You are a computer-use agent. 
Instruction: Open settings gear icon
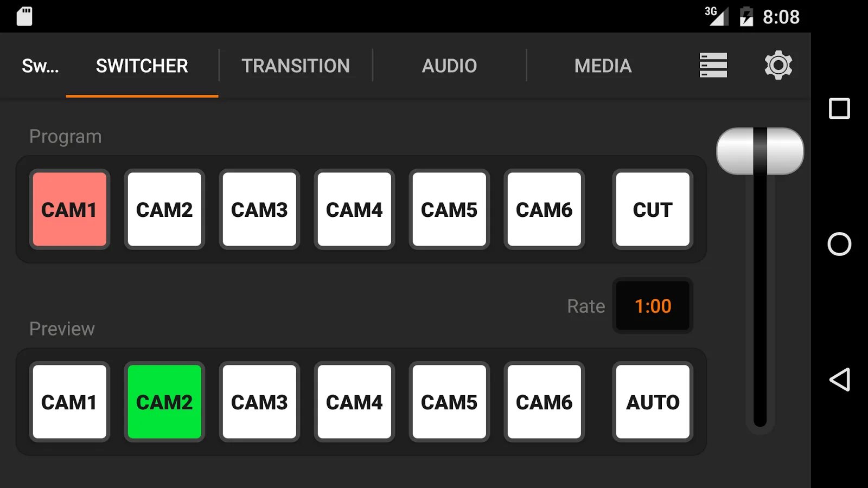pyautogui.click(x=778, y=65)
